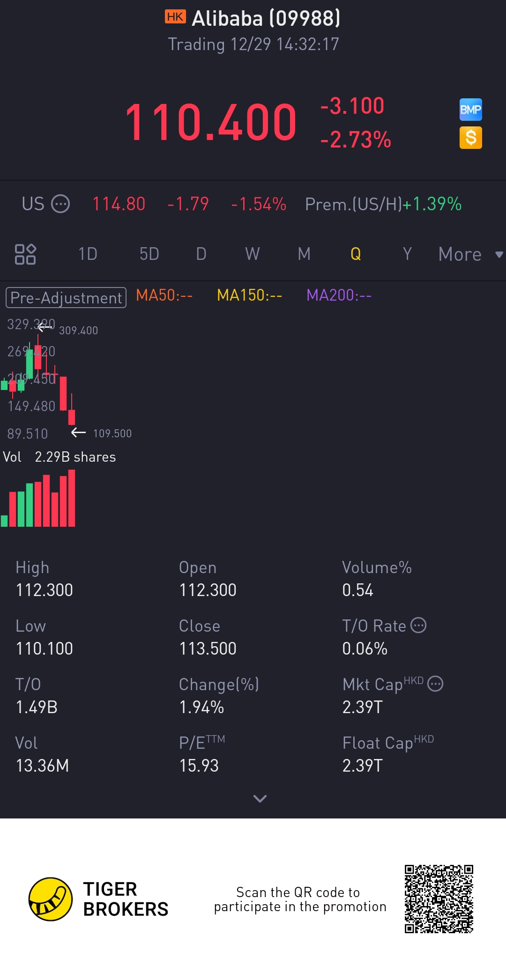The image size is (506, 980).
Task: Tap the US price 114.80
Action: pos(119,204)
